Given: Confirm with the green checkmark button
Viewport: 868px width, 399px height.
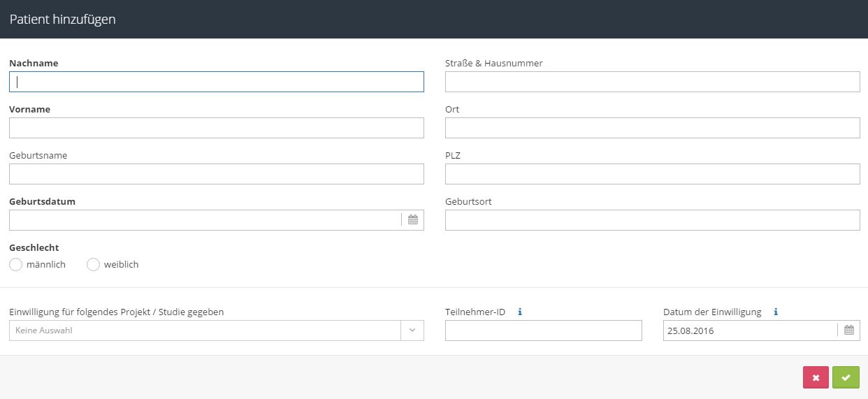Looking at the screenshot, I should click(x=846, y=378).
